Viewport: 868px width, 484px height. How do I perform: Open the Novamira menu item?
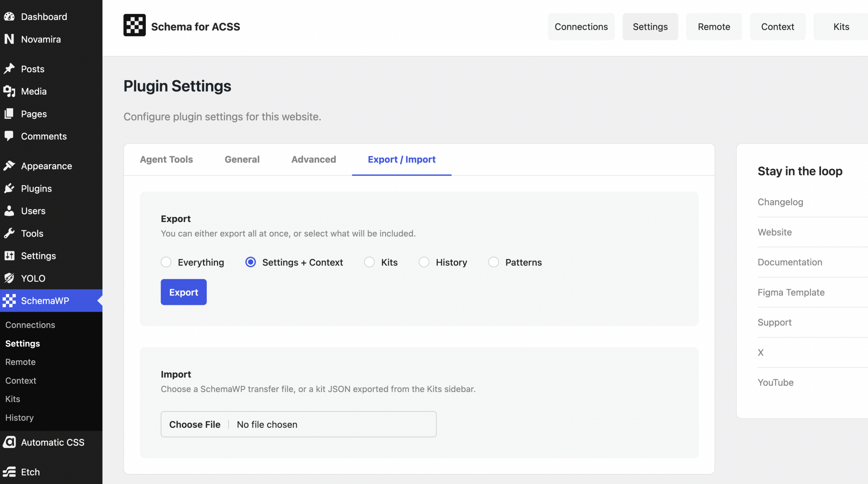[51, 39]
